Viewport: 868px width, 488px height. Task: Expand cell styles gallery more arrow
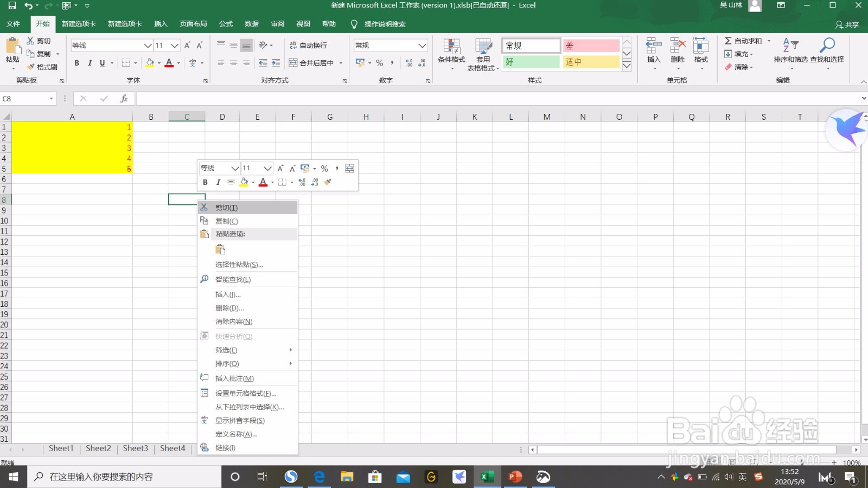pyautogui.click(x=627, y=66)
